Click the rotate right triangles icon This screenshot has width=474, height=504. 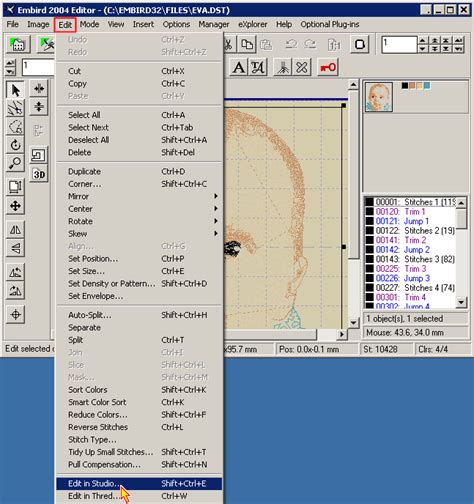(x=15, y=291)
